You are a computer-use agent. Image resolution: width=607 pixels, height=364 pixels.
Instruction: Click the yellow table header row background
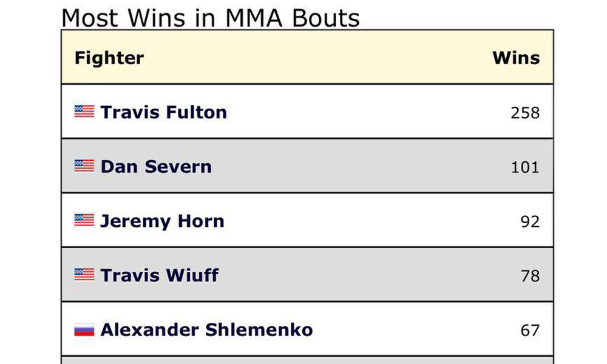coord(307,57)
